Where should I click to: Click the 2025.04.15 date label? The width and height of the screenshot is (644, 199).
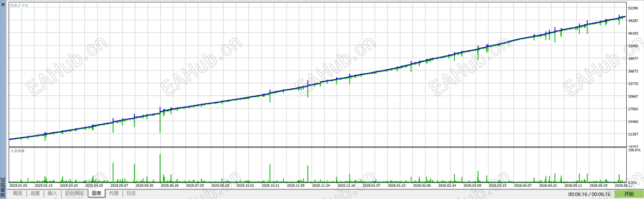(95, 186)
